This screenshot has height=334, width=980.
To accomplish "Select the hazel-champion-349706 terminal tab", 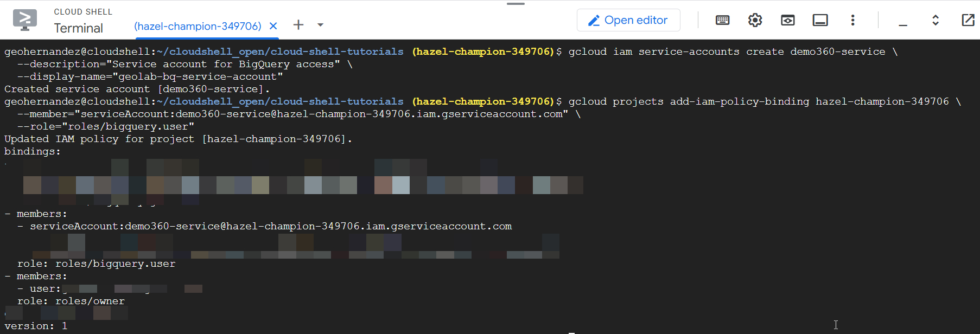I will point(198,26).
